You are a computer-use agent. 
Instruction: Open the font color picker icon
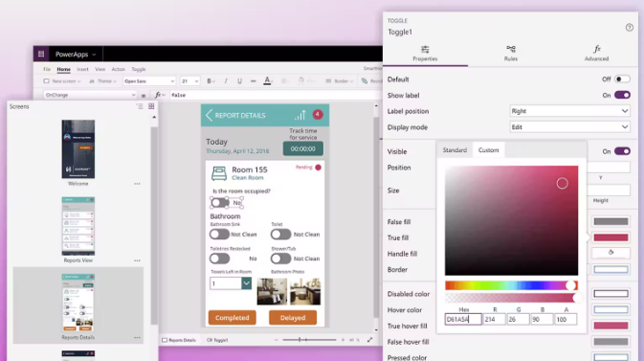click(267, 81)
